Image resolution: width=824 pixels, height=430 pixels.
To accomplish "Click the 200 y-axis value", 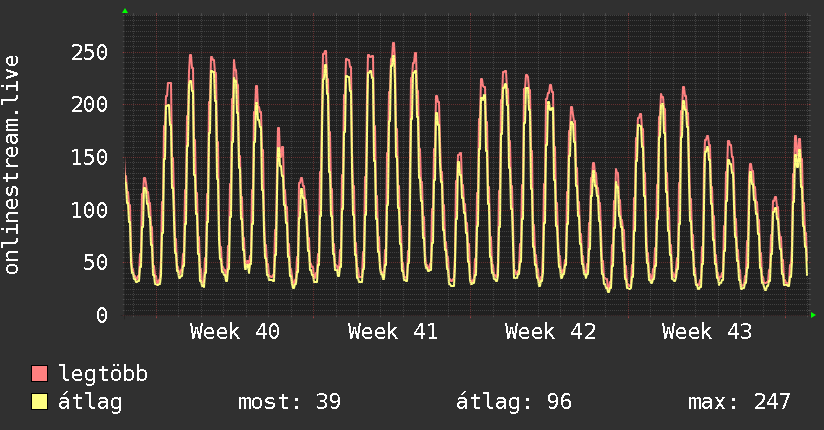I will point(90,105).
